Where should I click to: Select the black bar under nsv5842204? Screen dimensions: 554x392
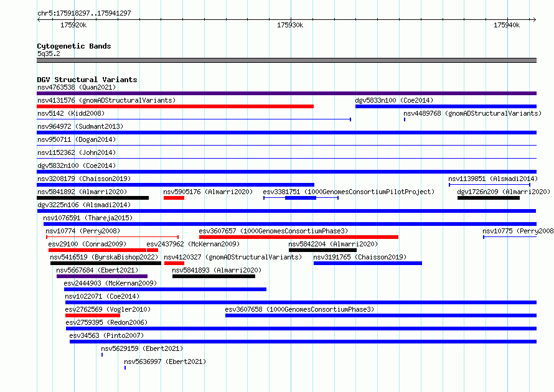pos(322,250)
